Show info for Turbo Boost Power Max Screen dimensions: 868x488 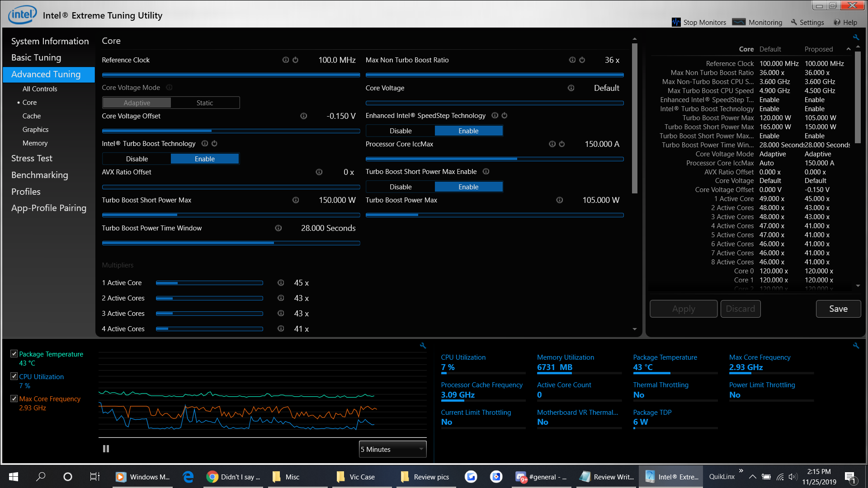[x=559, y=200]
